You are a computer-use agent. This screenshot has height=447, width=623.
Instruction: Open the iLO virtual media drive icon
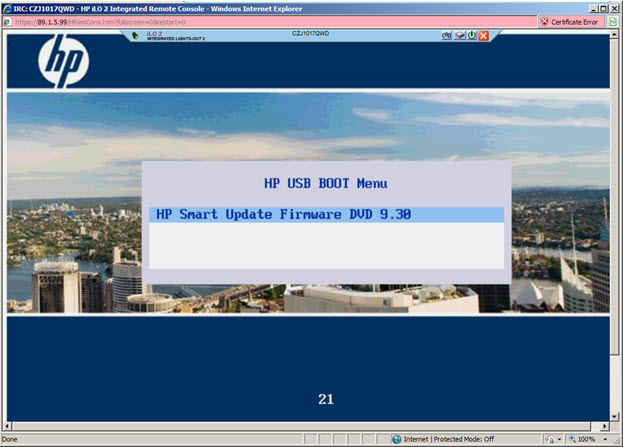[x=459, y=35]
